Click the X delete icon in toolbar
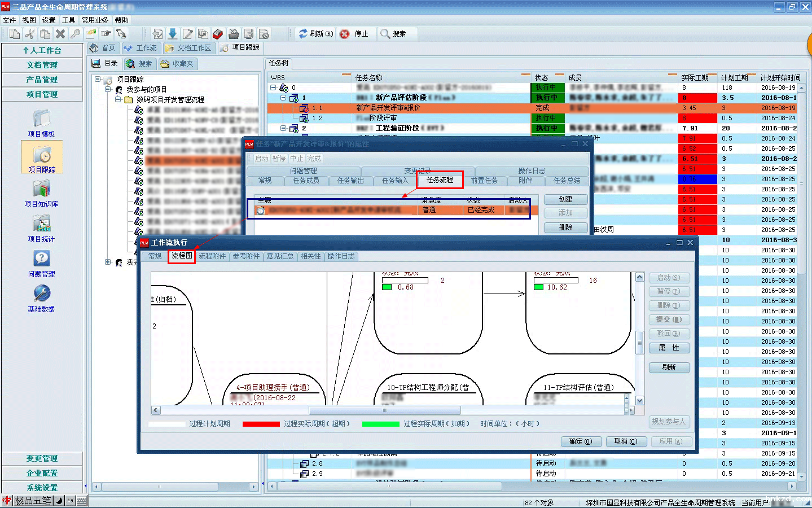 click(60, 34)
